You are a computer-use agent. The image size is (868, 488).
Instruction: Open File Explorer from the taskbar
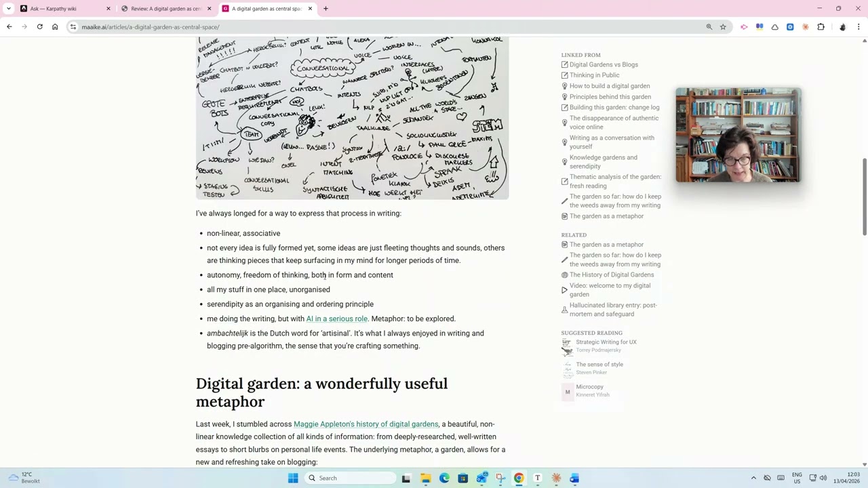(425, 478)
